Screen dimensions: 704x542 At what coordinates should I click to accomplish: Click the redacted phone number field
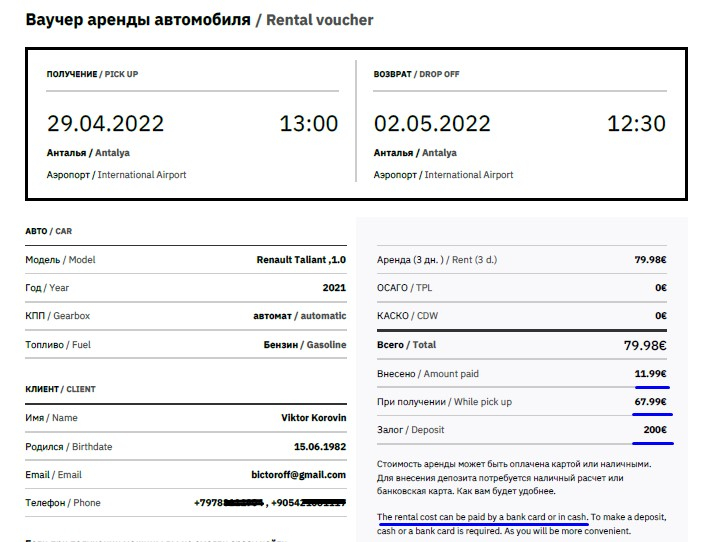[x=270, y=503]
